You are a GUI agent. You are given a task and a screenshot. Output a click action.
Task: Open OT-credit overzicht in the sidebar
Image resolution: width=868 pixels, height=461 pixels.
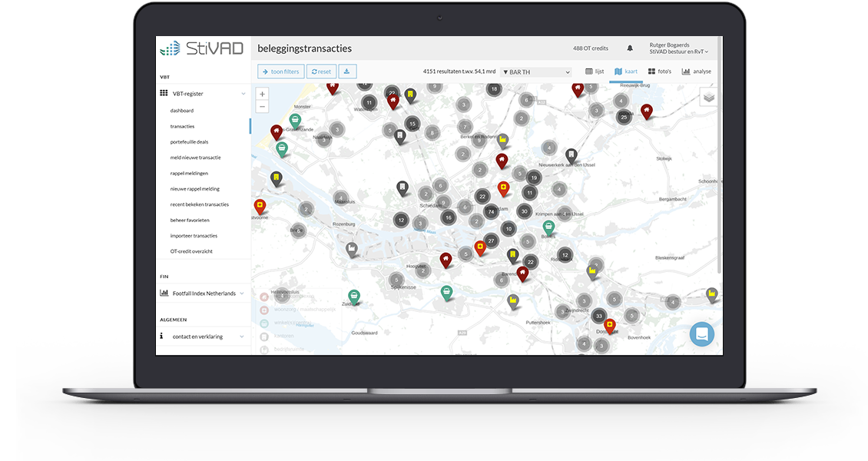click(191, 251)
